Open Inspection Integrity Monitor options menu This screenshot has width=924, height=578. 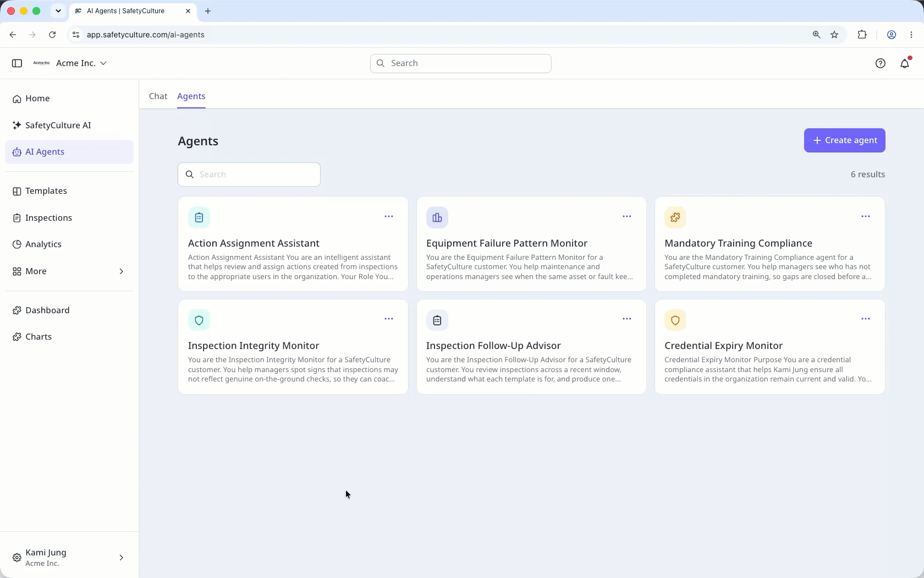tap(389, 319)
